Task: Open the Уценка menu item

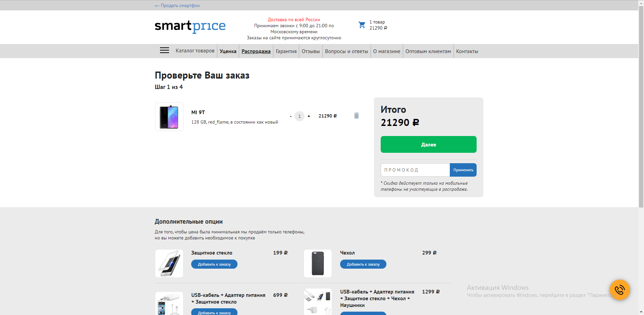Action: point(228,51)
